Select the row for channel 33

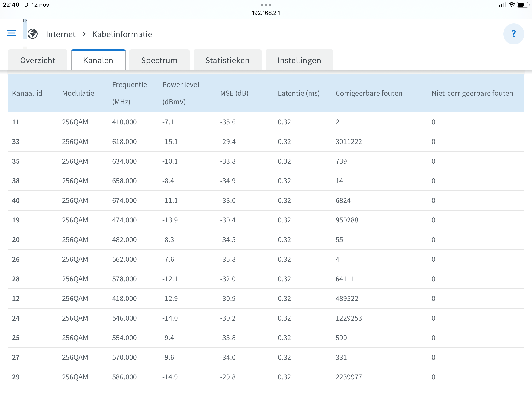point(266,142)
